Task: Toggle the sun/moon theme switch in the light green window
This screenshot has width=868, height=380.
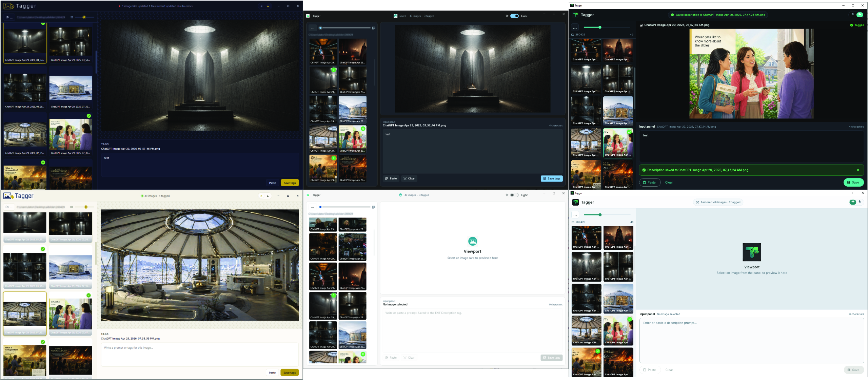Action: click(x=856, y=202)
